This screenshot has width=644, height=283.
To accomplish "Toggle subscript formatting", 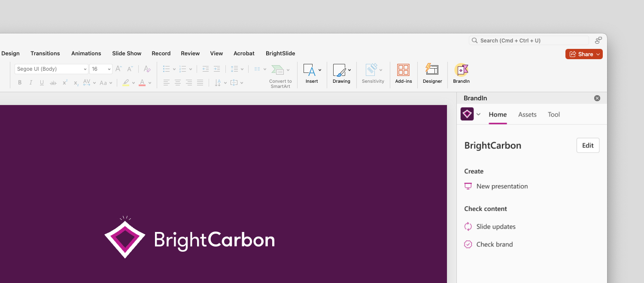I will tap(76, 83).
